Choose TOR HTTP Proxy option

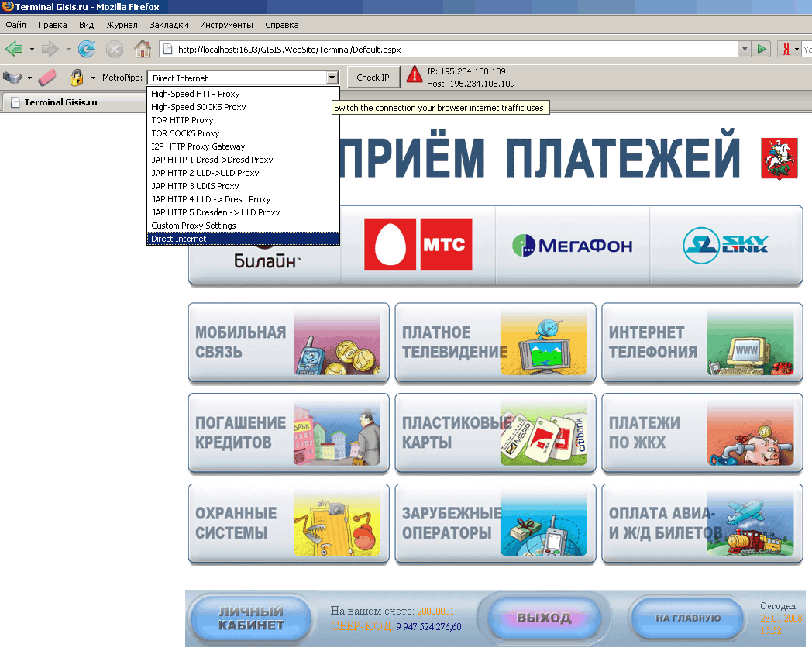click(x=243, y=120)
